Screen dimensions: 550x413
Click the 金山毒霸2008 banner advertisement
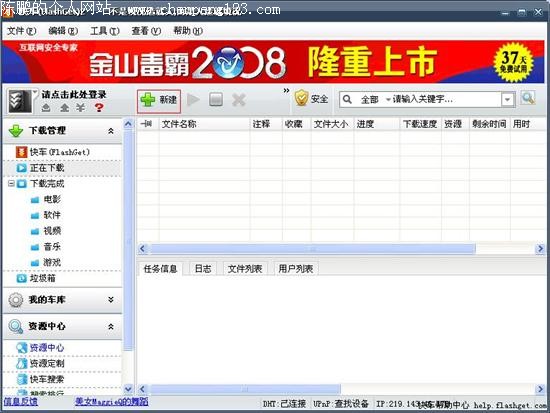click(x=273, y=62)
